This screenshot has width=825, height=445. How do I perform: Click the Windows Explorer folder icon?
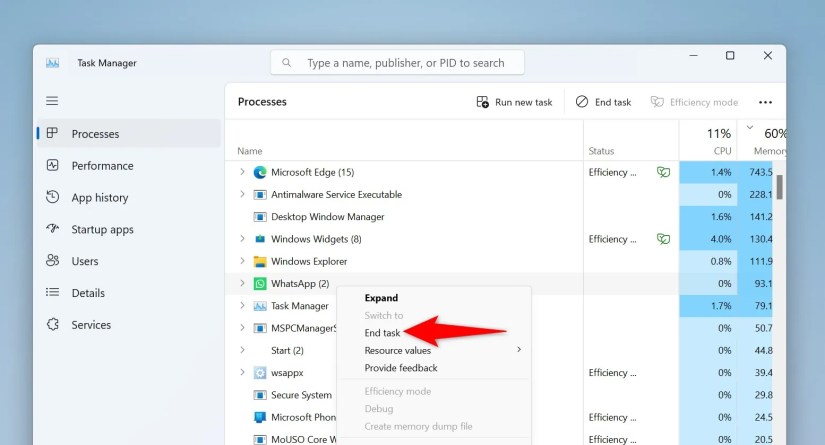coord(260,261)
